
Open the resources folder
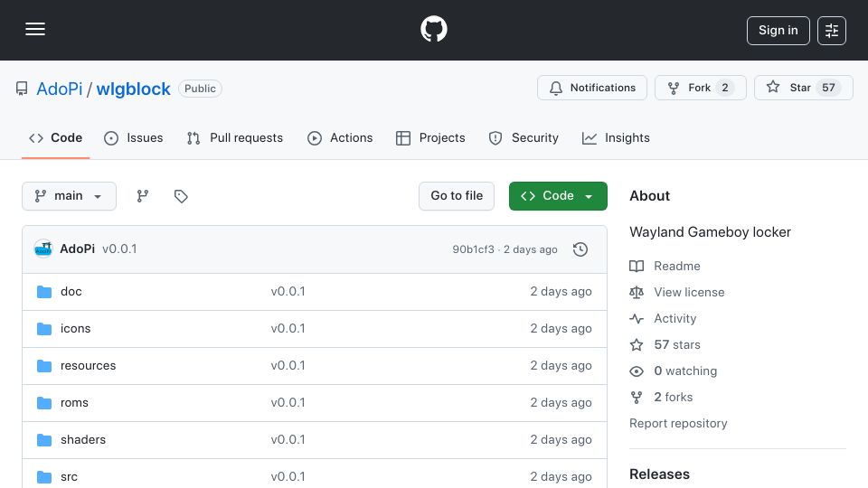tap(88, 366)
